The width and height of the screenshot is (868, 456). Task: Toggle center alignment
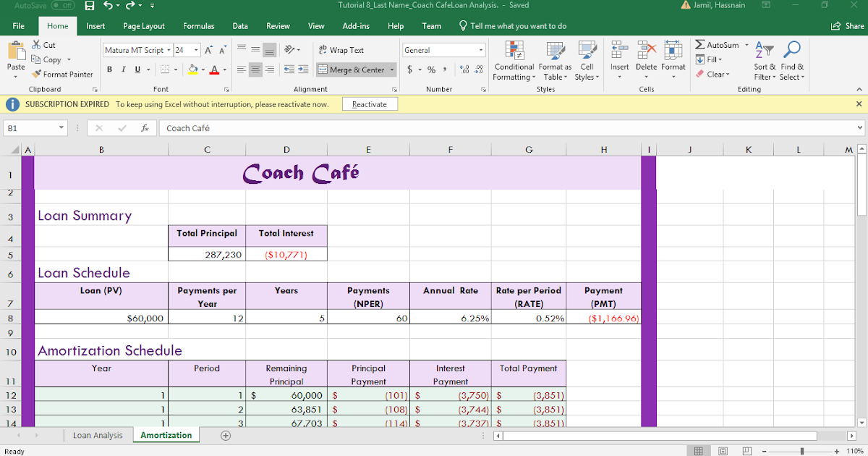pyautogui.click(x=254, y=69)
